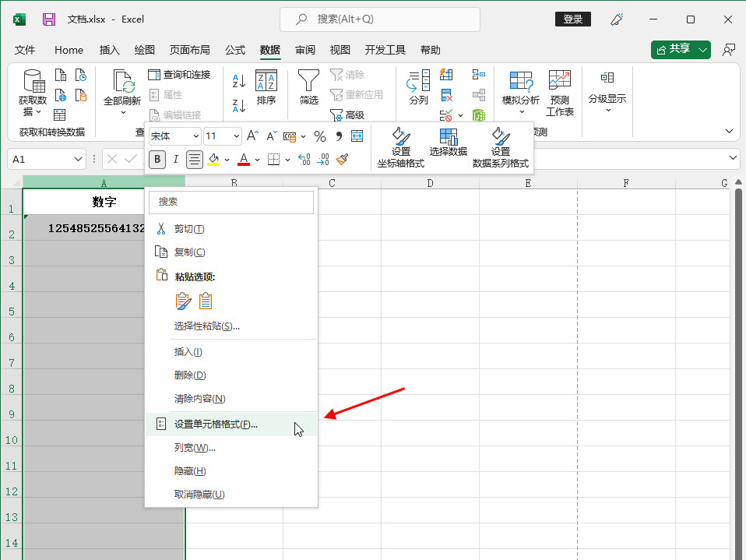Toggle Italic in the mini toolbar
The width and height of the screenshot is (746, 560).
175,160
